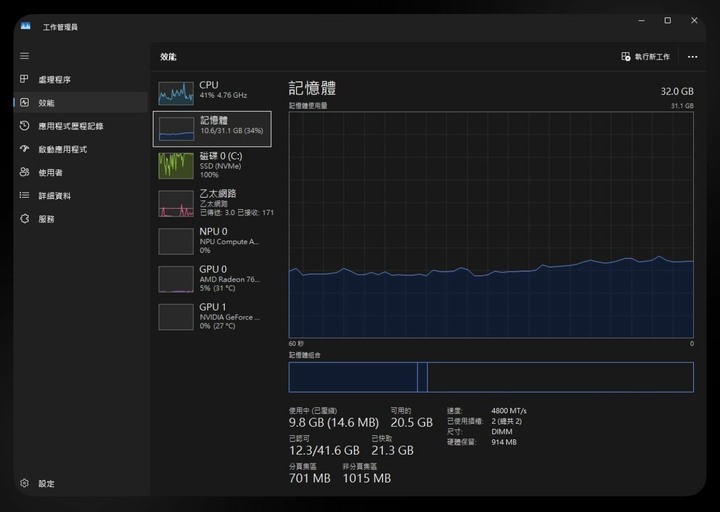Click the 記憶體 large heading
The width and height of the screenshot is (720, 512).
pos(312,88)
